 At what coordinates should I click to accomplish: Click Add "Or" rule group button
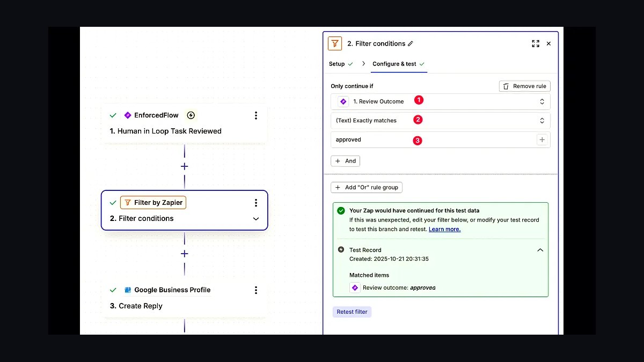(x=367, y=188)
